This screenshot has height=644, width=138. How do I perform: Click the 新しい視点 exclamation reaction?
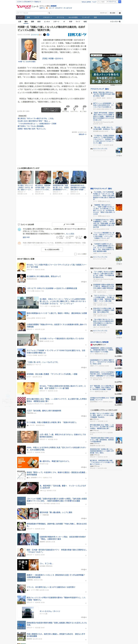pos(83,109)
